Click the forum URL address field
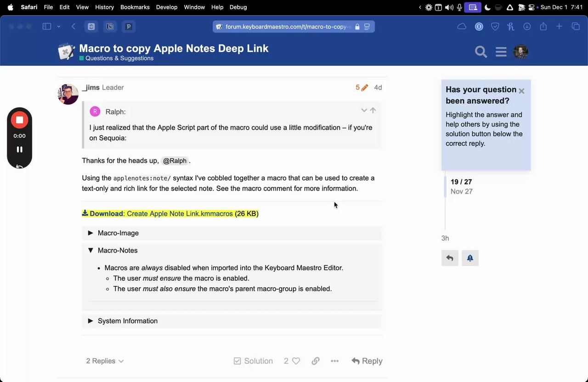 tap(294, 27)
